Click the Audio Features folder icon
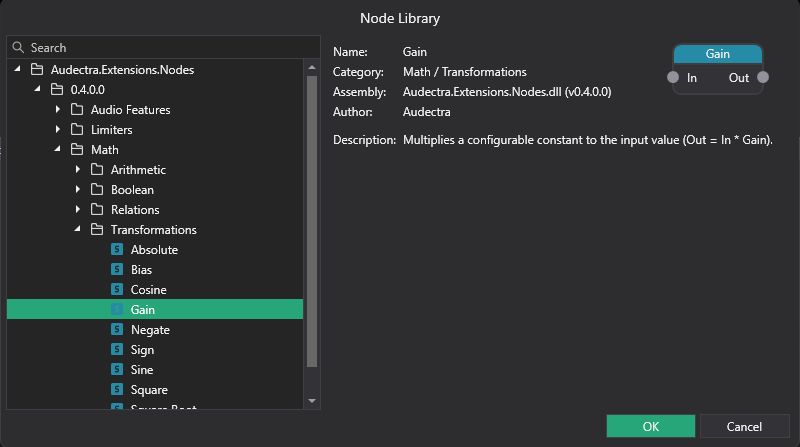Screen dimensions: 800x447 (77, 109)
